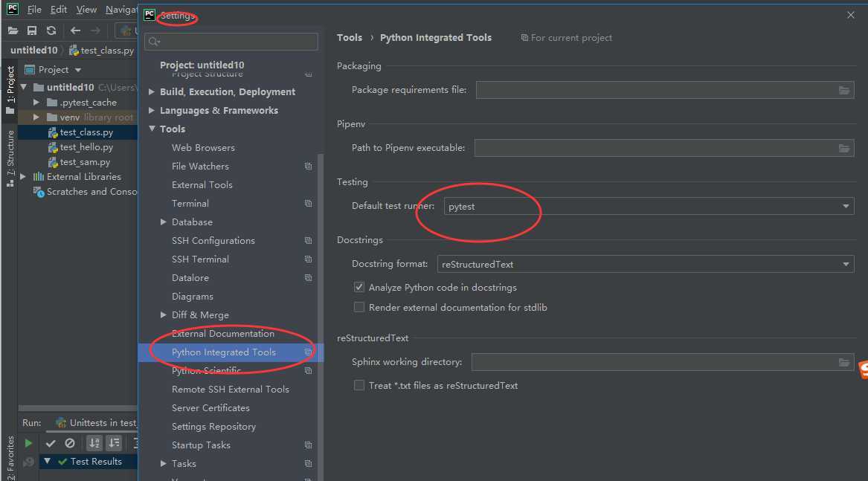Click the Open folder toolbar icon
Screen dimensions: 868x481
[13, 30]
